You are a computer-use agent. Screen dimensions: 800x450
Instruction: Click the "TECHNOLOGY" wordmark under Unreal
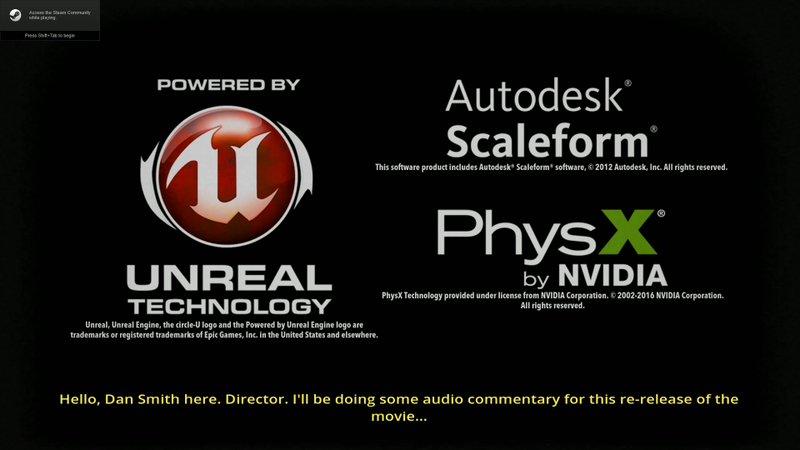pos(230,307)
